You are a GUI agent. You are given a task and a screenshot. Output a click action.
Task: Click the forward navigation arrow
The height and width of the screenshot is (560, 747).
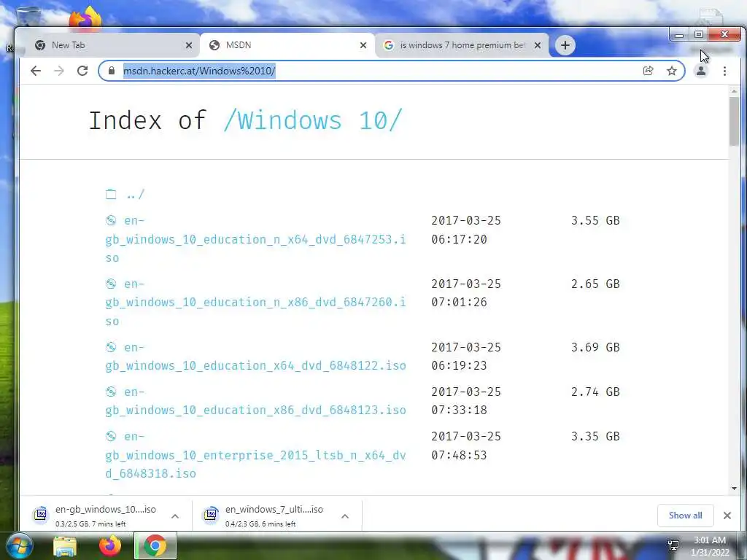(x=59, y=71)
